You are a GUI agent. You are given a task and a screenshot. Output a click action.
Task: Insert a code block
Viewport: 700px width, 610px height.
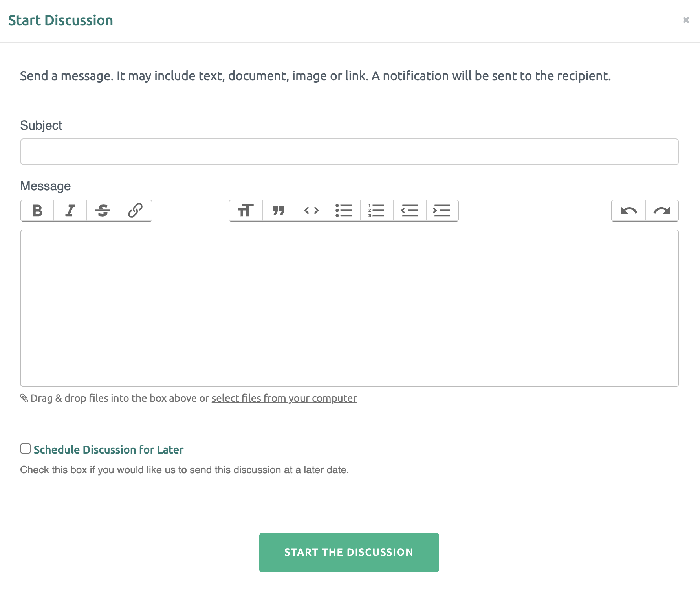pos(312,211)
